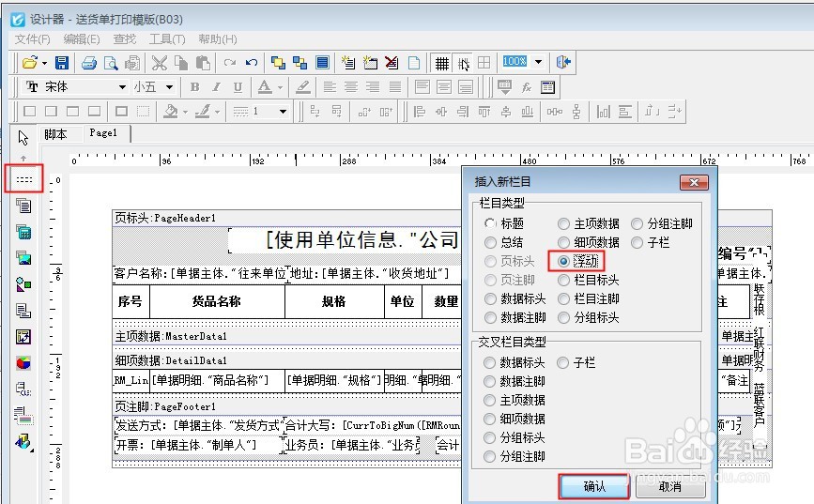Click the delete page icon
This screenshot has width=814, height=504.
click(x=392, y=63)
